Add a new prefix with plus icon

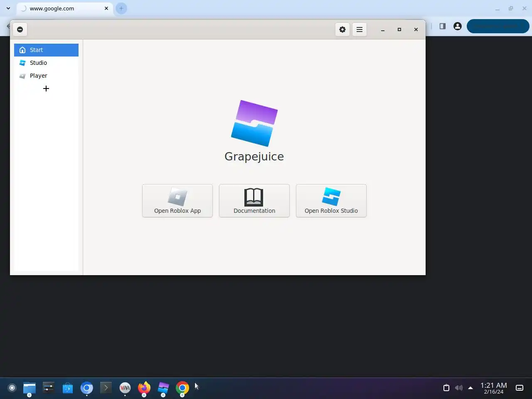pos(46,89)
